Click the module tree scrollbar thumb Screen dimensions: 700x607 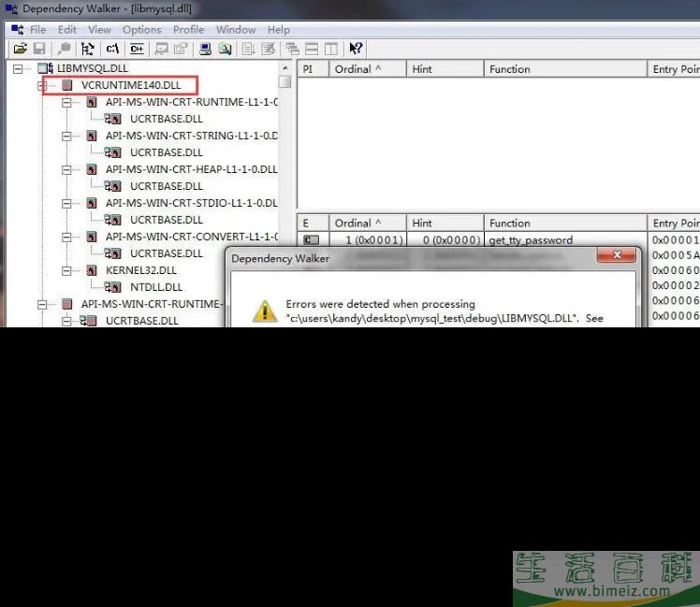pyautogui.click(x=284, y=81)
